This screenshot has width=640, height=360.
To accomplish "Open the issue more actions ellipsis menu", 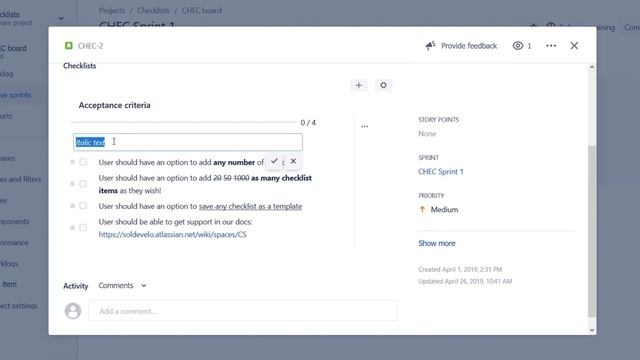I will click(551, 46).
